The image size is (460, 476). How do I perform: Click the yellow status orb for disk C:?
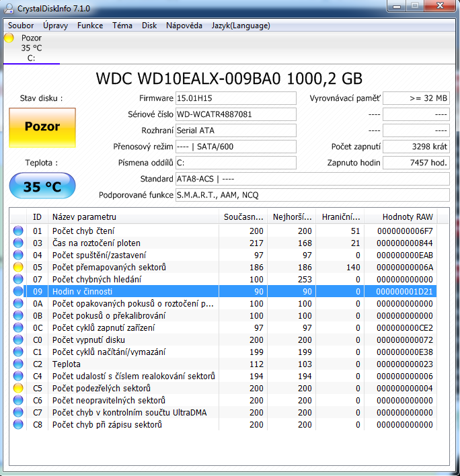(9, 38)
